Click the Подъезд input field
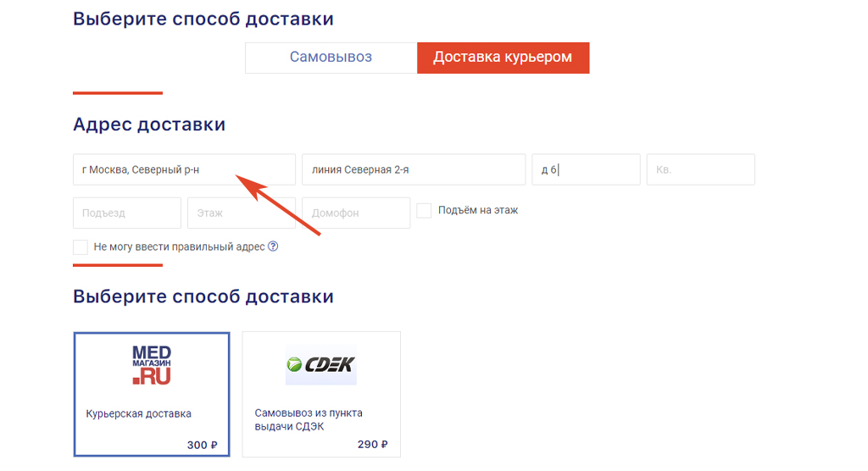This screenshot has width=868, height=471. tap(127, 213)
